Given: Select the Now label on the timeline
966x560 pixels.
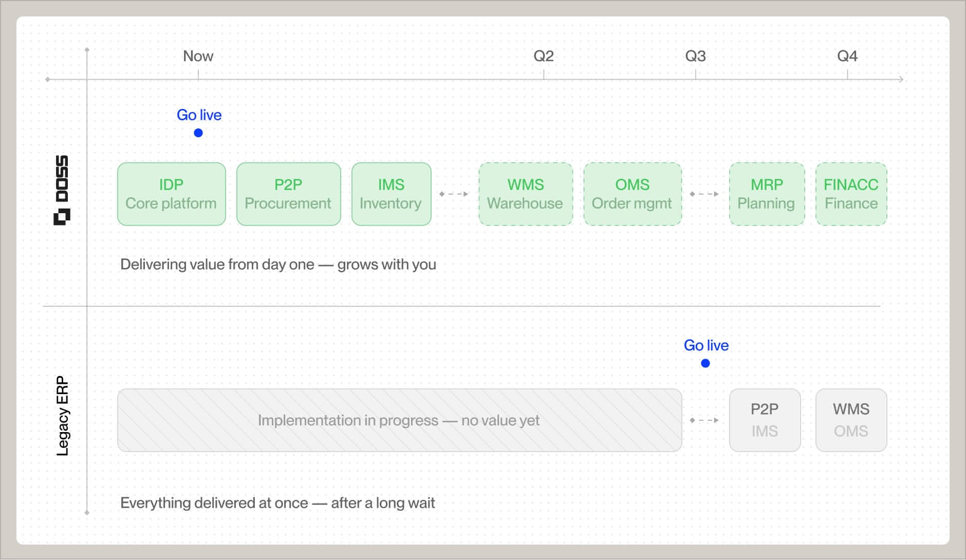Looking at the screenshot, I should pyautogui.click(x=197, y=57).
